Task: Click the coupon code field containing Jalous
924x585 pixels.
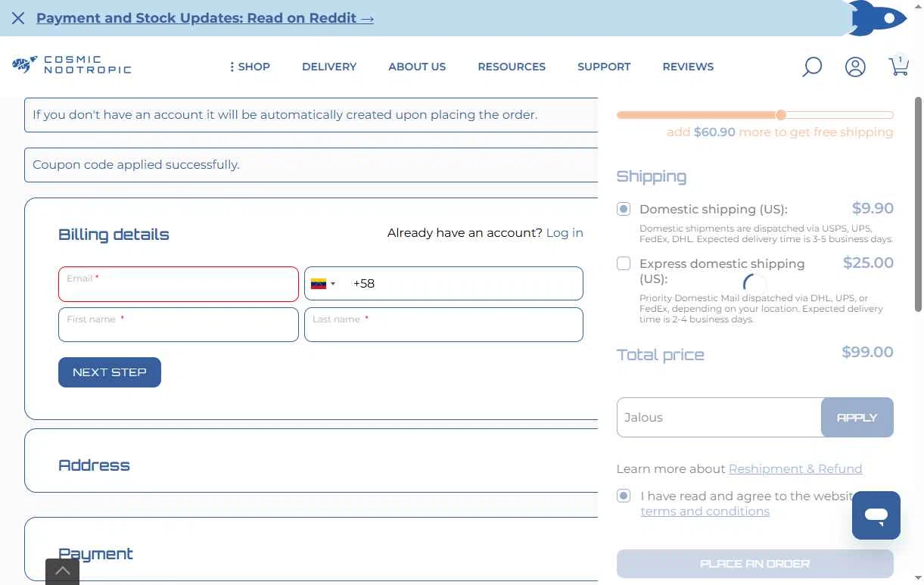Action: (719, 417)
